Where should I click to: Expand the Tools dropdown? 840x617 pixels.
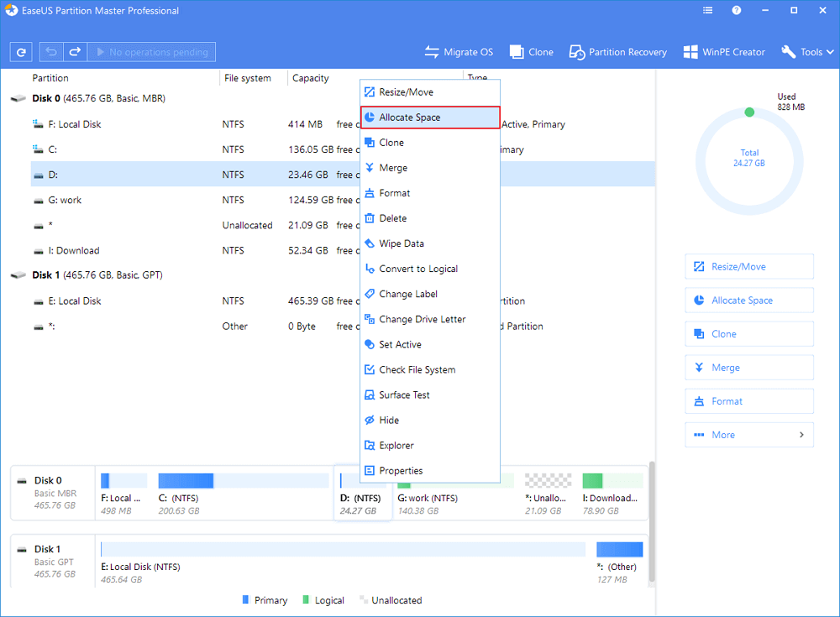click(807, 52)
